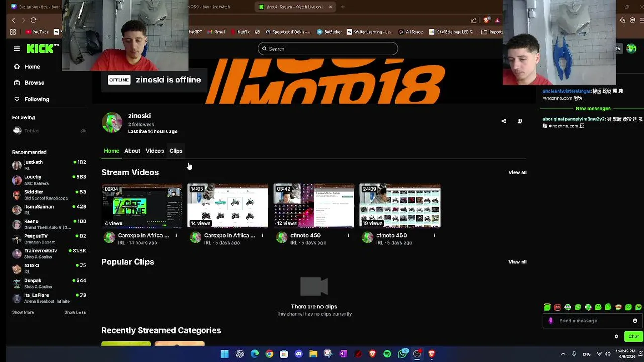Switch to the Videos tab

(x=154, y=151)
